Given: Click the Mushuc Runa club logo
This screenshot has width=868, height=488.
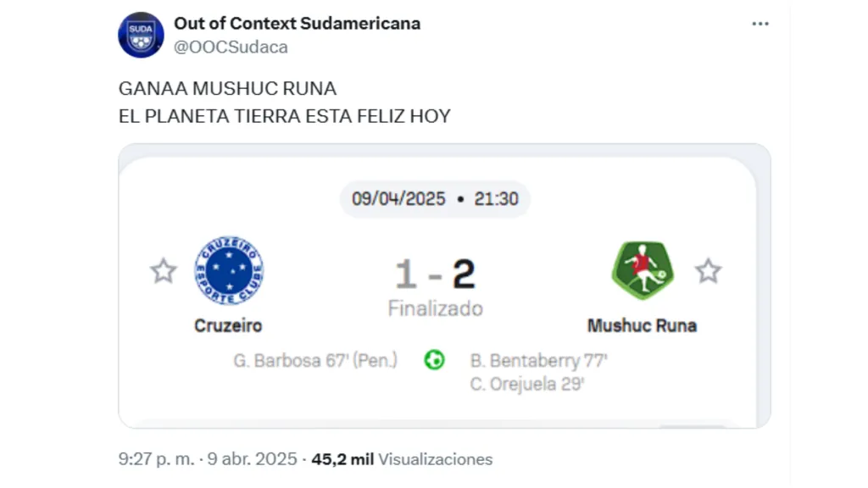Looking at the screenshot, I should pyautogui.click(x=643, y=270).
